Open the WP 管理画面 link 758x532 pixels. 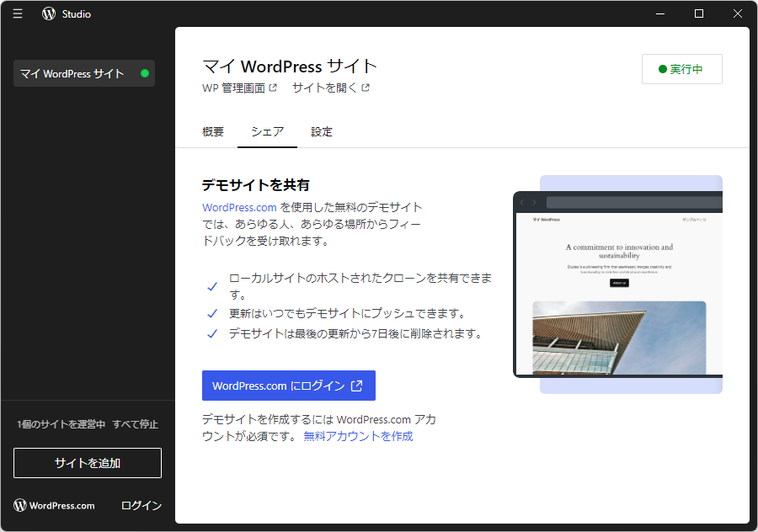click(232, 88)
